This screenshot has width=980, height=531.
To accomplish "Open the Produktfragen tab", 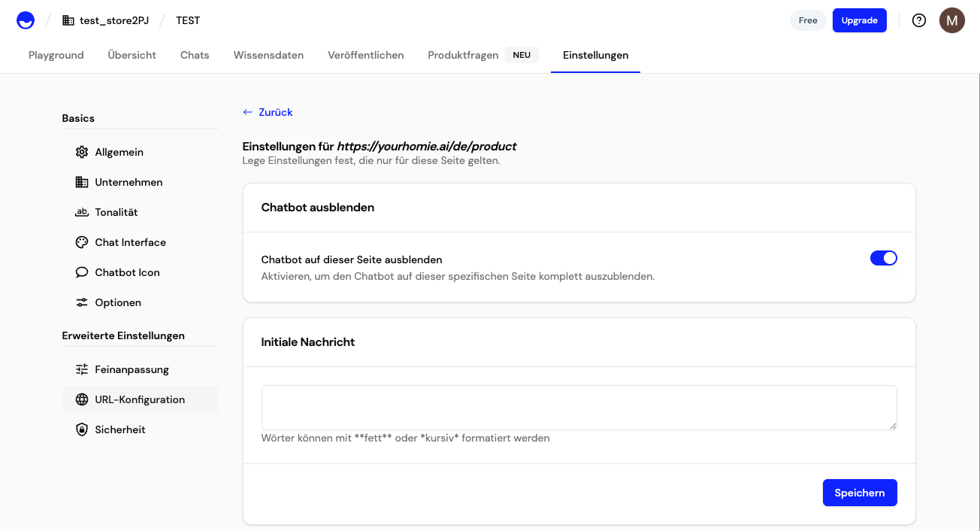I will point(463,54).
